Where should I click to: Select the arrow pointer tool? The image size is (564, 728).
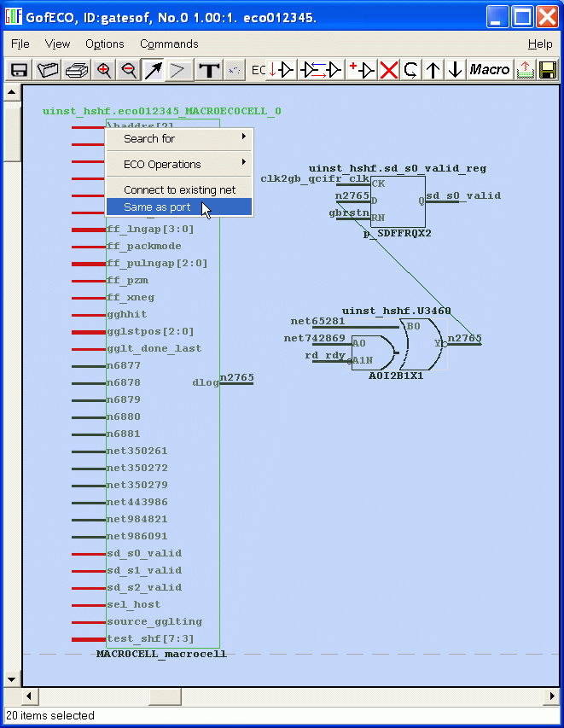(x=154, y=70)
